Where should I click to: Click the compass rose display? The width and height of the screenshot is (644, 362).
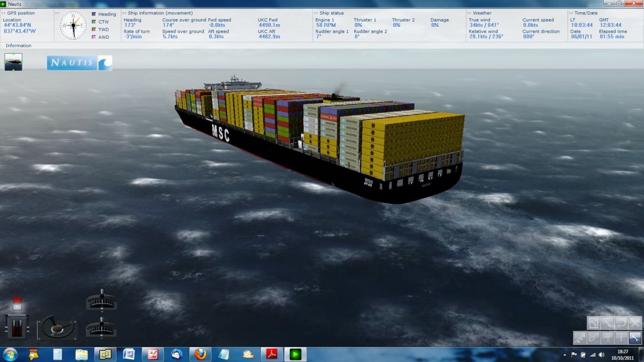coord(73,26)
